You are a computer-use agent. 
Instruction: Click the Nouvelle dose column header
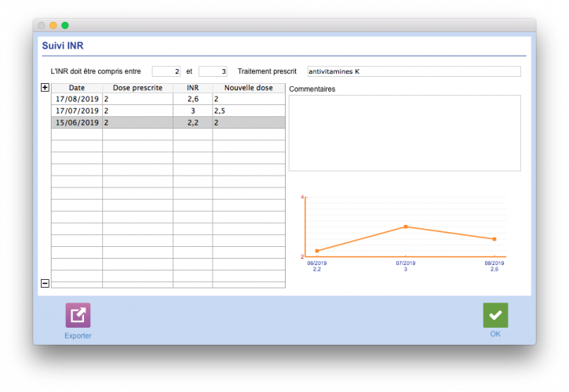coord(249,88)
